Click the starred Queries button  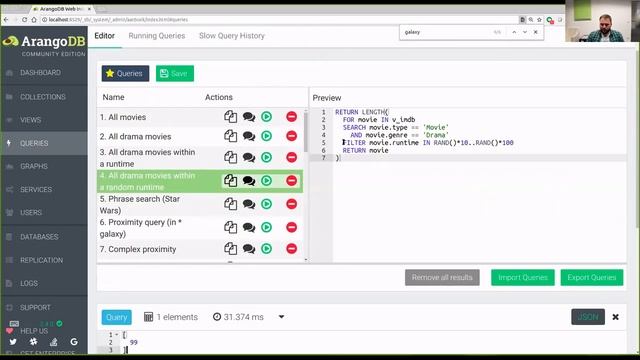[125, 73]
